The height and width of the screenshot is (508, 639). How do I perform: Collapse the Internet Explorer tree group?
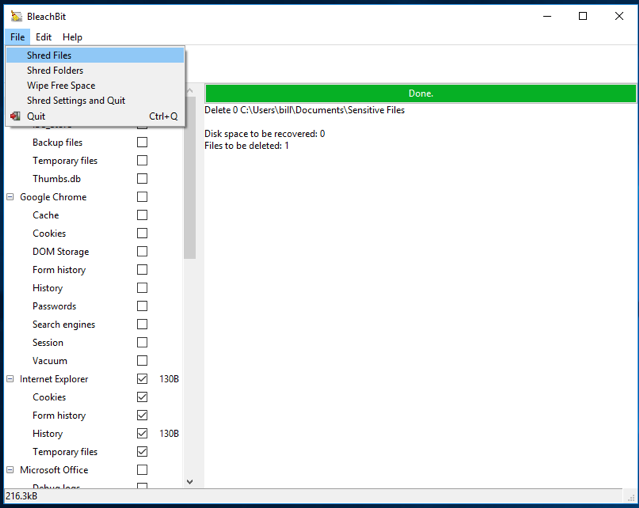pos(10,379)
